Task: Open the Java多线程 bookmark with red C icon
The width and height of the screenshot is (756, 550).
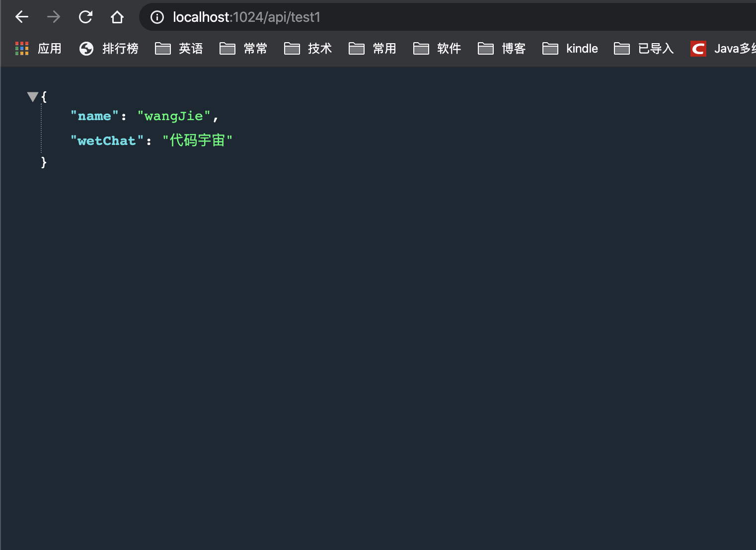Action: tap(723, 49)
